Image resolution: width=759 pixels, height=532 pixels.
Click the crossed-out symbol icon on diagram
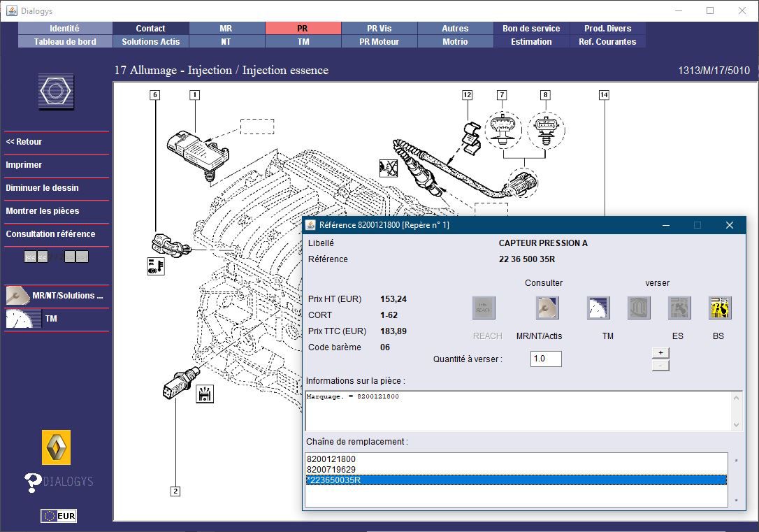tap(388, 168)
